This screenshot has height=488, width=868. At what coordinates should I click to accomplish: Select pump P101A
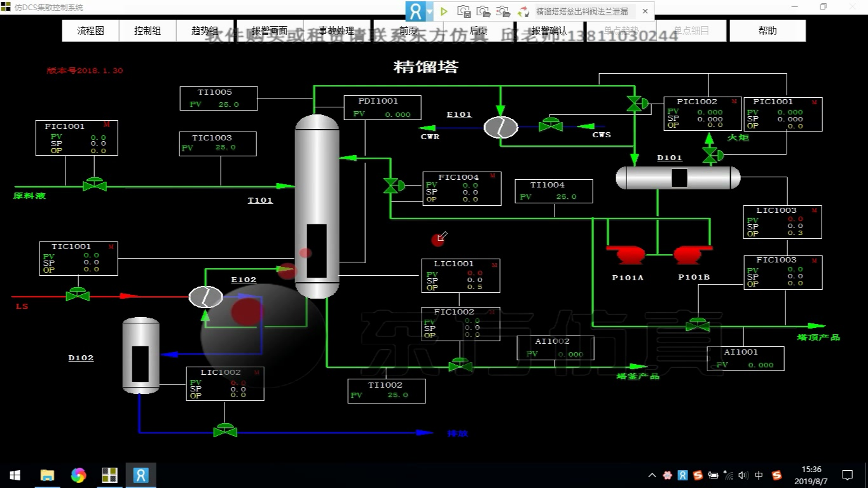point(628,254)
